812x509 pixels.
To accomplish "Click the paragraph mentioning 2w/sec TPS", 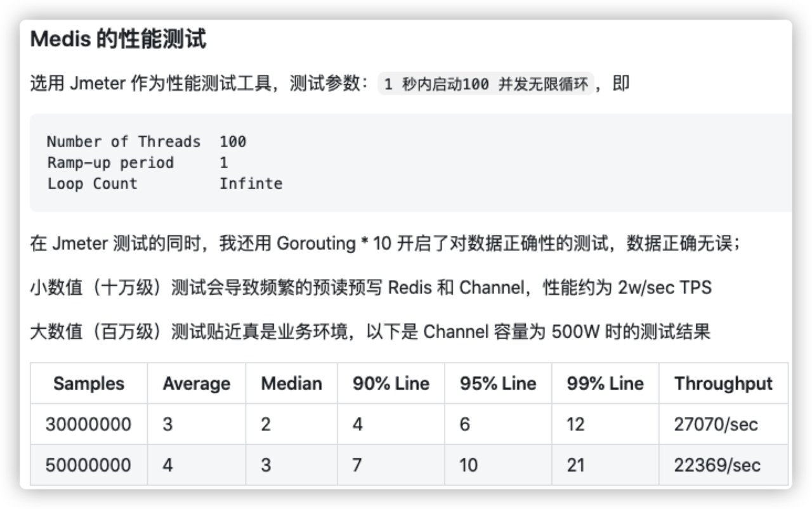I will (370, 288).
